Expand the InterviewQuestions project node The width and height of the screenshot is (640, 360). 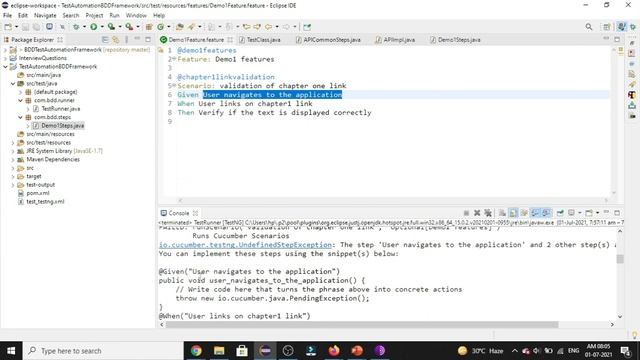[x=5, y=58]
